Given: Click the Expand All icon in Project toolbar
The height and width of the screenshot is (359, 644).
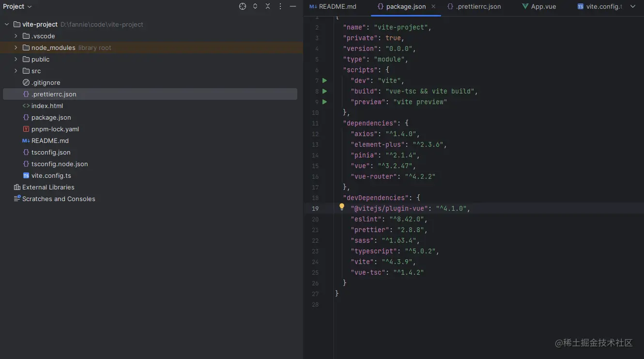Looking at the screenshot, I should [x=255, y=6].
